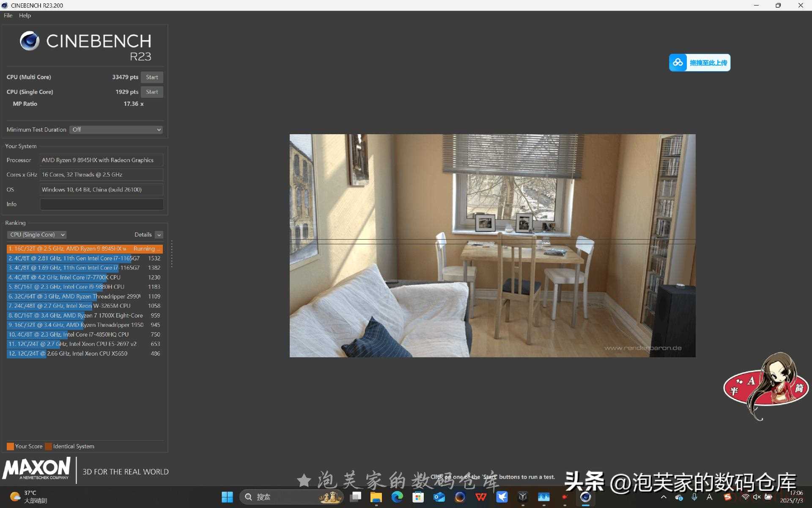The image size is (812, 508).
Task: Click the brown Identical System legend swatch
Action: pos(48,446)
